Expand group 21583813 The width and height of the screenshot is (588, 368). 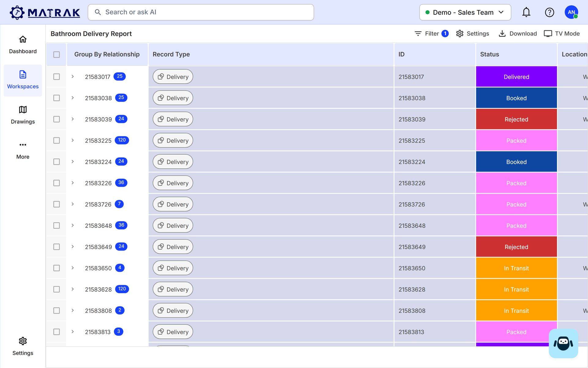(x=73, y=332)
